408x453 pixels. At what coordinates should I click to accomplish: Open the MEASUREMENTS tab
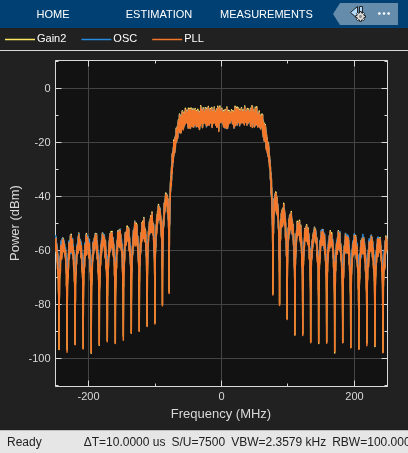[x=266, y=14]
